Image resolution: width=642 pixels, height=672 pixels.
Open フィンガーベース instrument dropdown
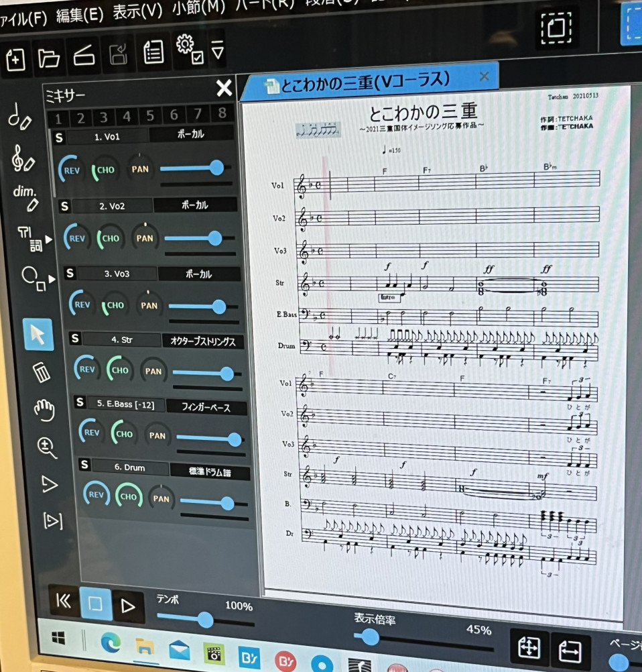tap(206, 406)
